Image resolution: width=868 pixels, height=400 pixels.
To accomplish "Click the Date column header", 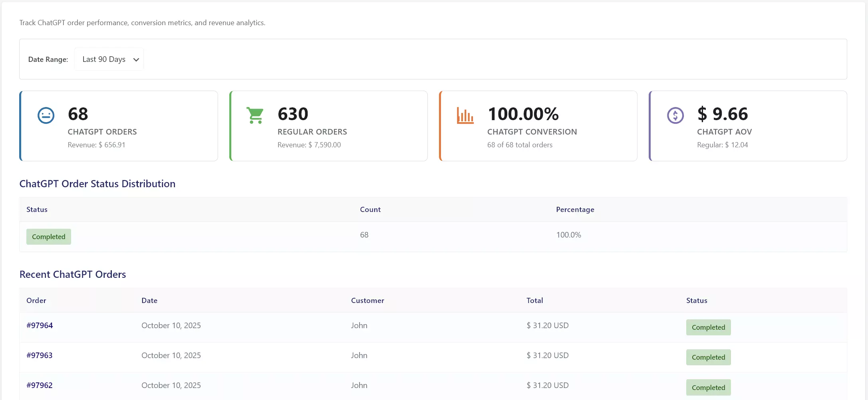I will [x=149, y=301].
